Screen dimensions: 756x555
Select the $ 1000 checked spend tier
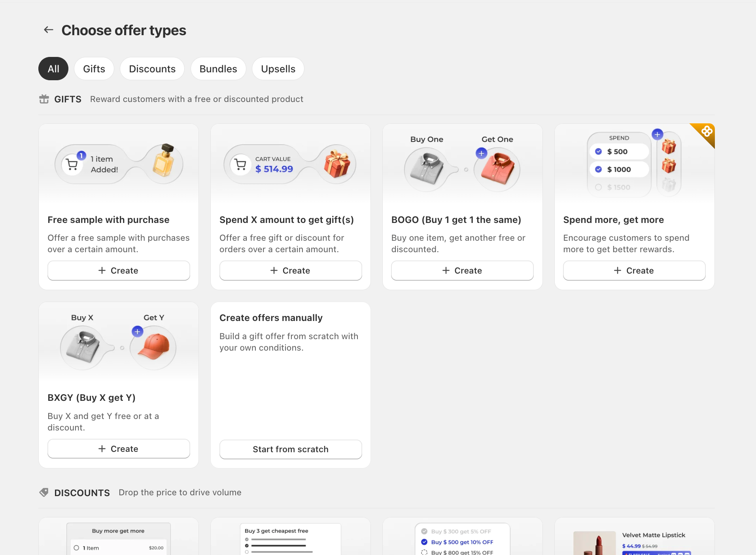pyautogui.click(x=619, y=169)
